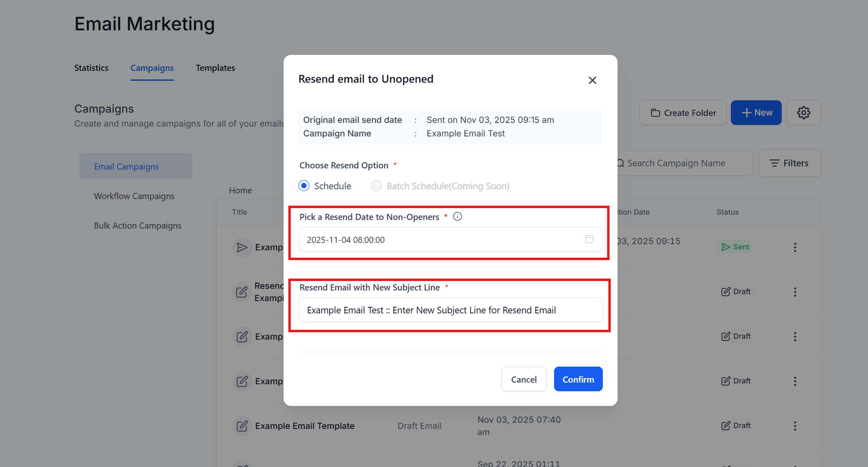Viewport: 868px width, 467px height.
Task: Click the sent paper-plane icon in first row
Action: [x=242, y=247]
